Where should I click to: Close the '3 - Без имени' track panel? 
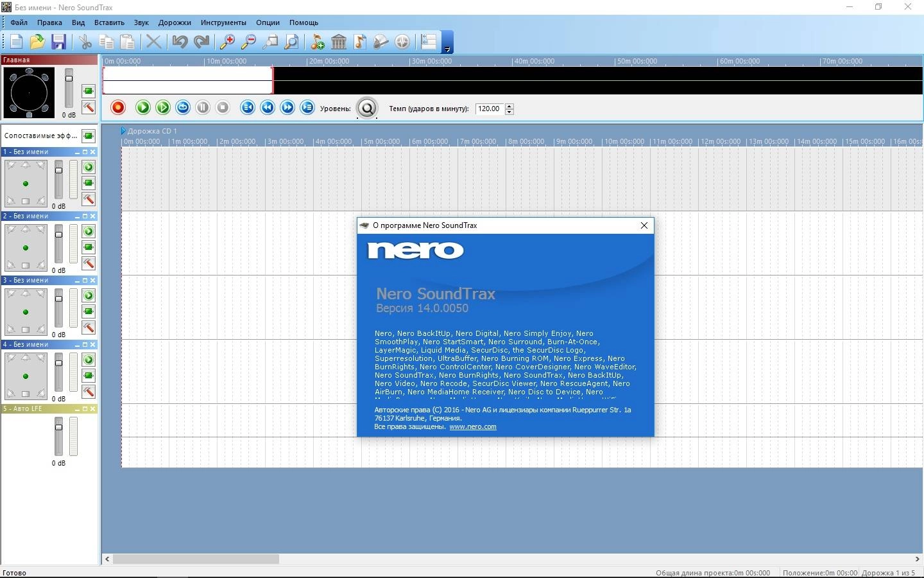click(x=93, y=281)
